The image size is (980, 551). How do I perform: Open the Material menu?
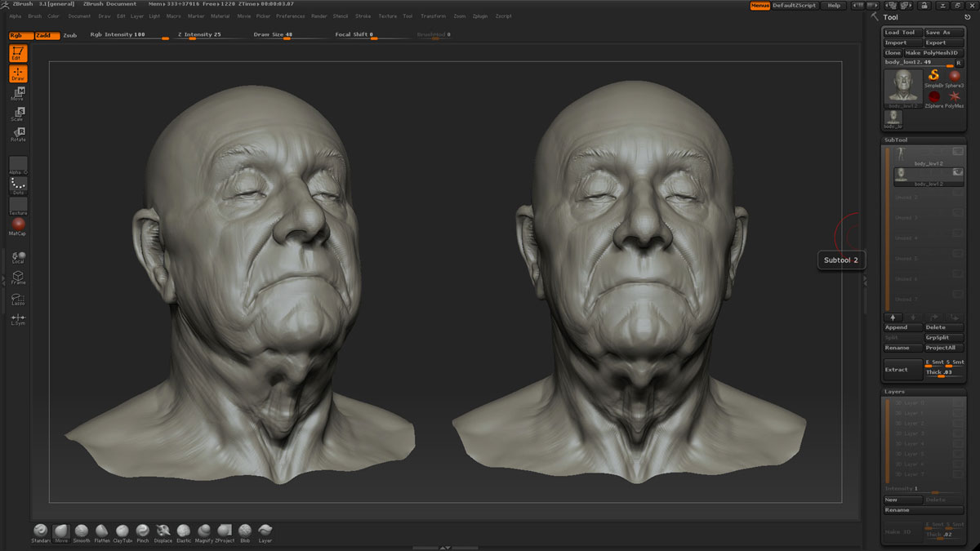click(220, 16)
